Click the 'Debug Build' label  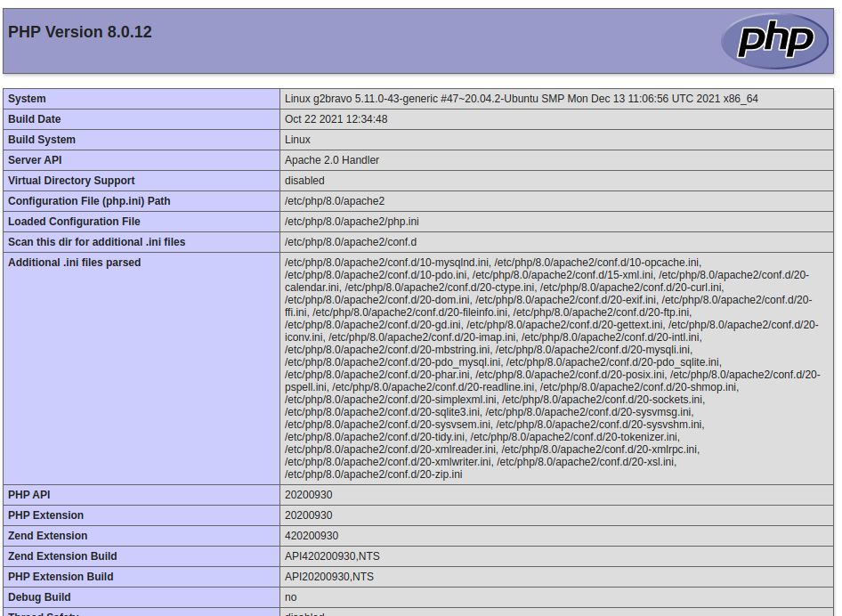coord(39,596)
